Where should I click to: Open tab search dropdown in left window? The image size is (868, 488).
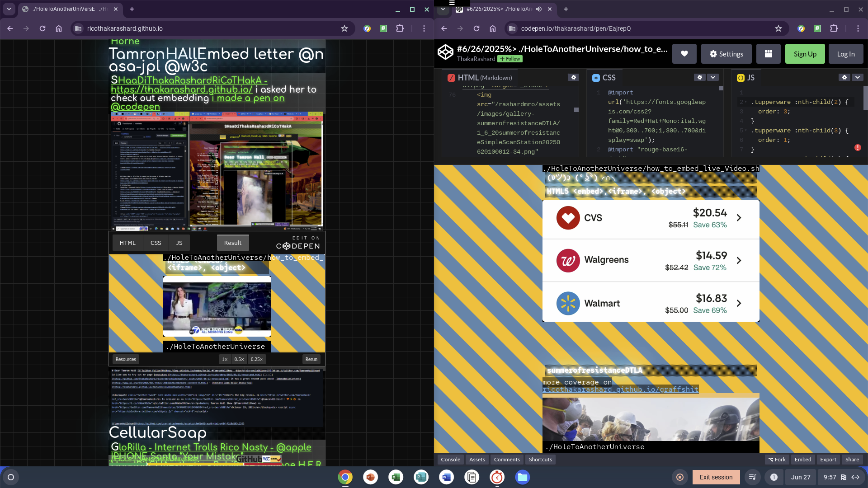coord(9,9)
